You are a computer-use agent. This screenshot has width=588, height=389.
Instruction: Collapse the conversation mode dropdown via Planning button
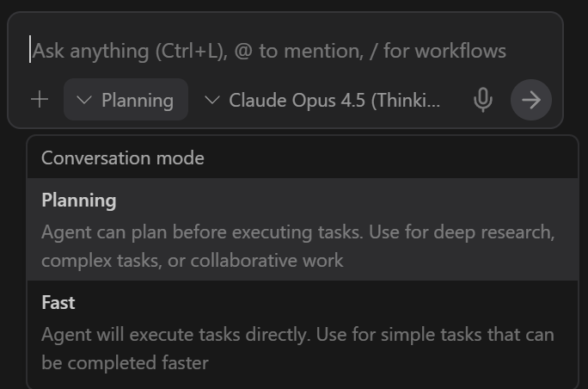[126, 100]
